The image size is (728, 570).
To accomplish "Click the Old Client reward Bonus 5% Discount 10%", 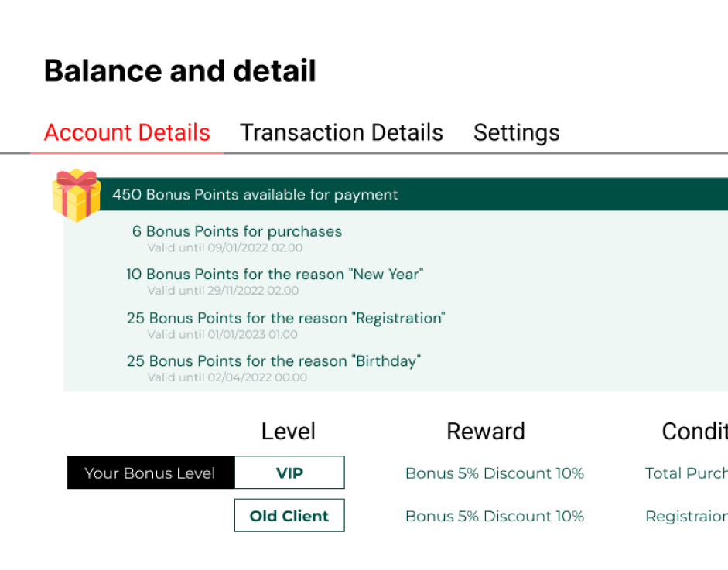I will point(494,516).
